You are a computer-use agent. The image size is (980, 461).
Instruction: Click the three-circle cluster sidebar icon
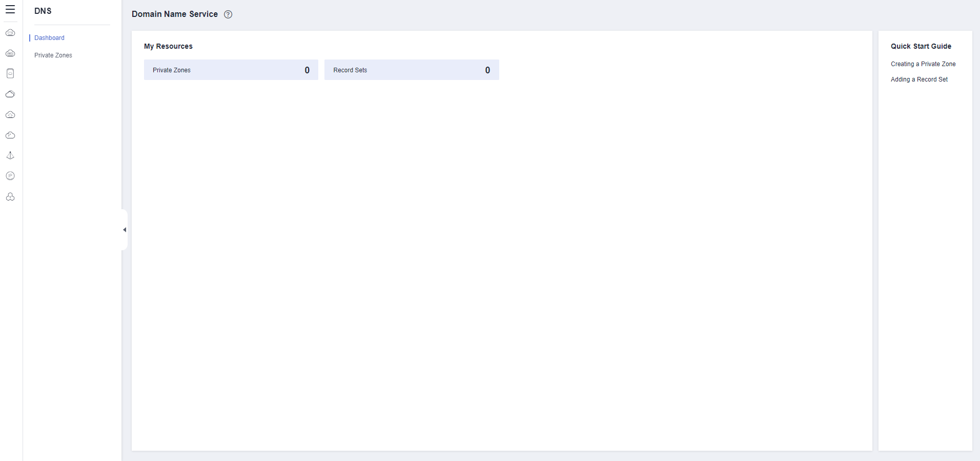pos(10,197)
